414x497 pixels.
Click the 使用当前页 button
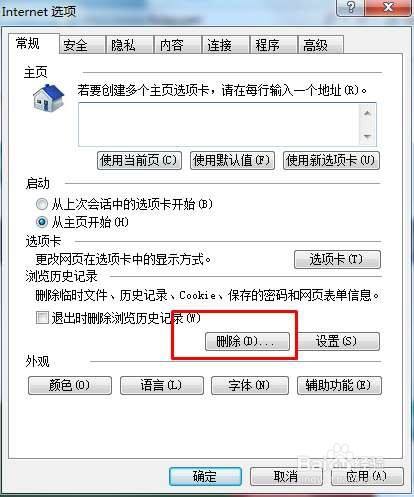click(139, 161)
